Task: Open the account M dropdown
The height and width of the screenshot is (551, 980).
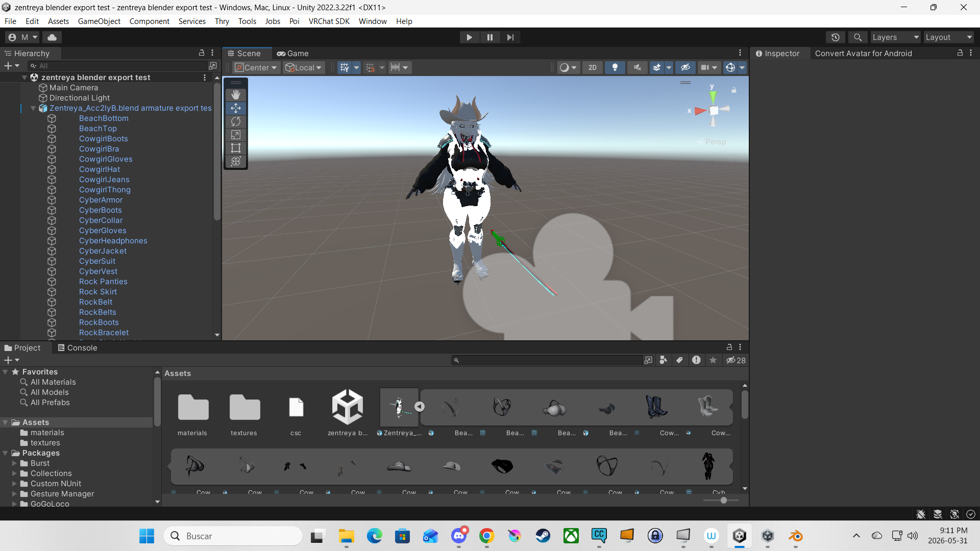Action: (x=22, y=37)
